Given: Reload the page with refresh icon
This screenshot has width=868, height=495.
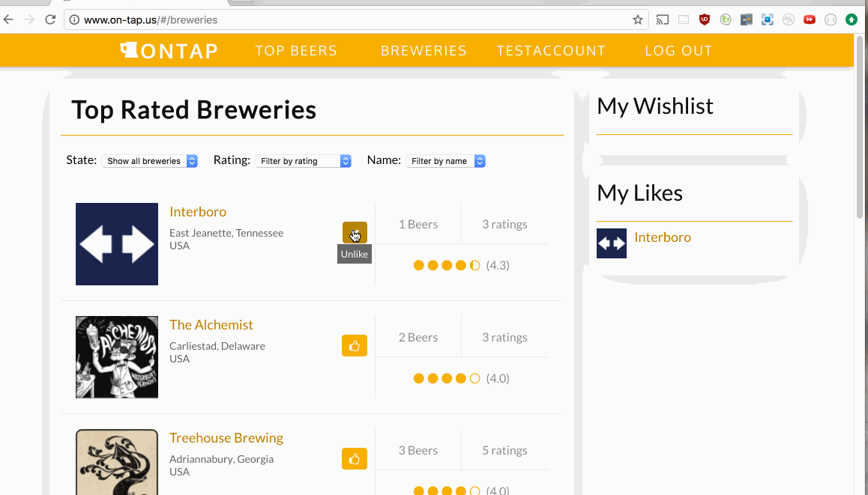Looking at the screenshot, I should coord(50,20).
